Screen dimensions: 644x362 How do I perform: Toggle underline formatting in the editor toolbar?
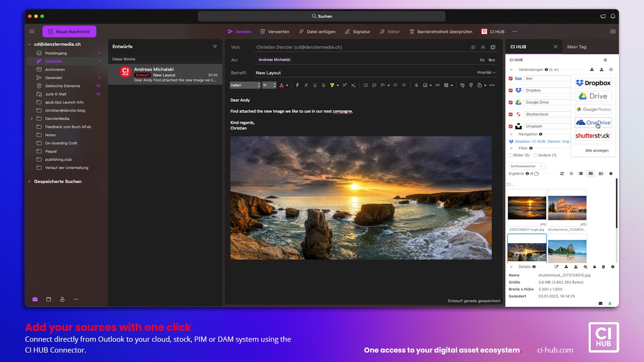click(x=315, y=85)
